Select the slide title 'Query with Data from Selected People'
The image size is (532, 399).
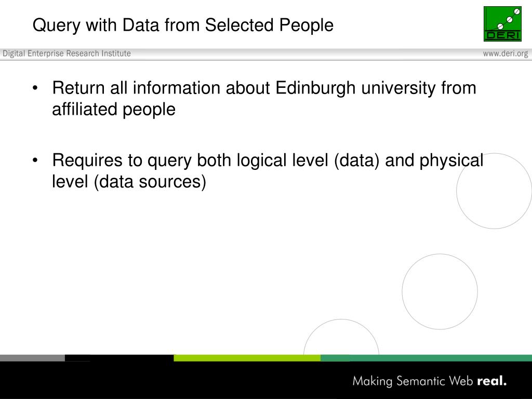pos(183,25)
